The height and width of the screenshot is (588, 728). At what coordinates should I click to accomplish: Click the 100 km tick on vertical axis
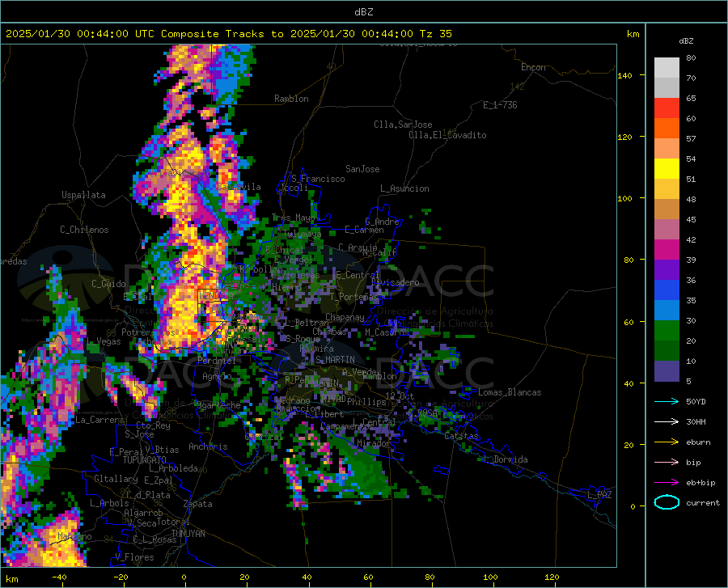click(625, 198)
